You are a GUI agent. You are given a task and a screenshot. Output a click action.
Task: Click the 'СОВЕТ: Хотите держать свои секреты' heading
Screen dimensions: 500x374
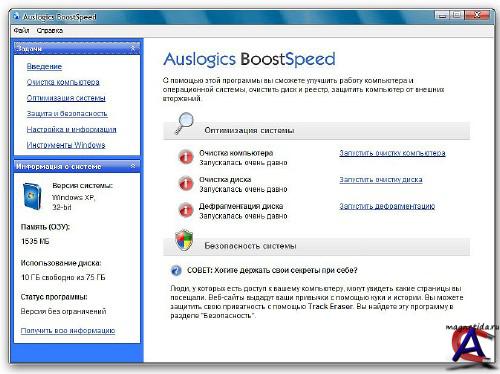click(x=272, y=270)
